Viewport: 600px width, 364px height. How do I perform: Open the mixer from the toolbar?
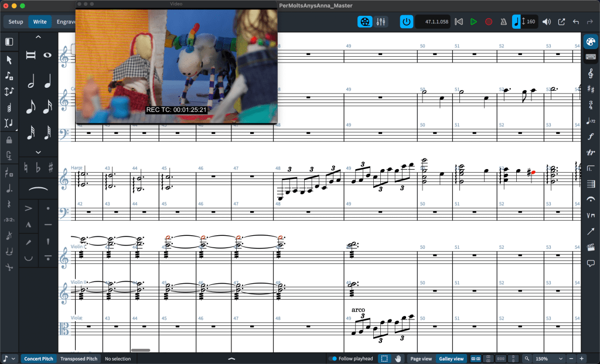381,22
